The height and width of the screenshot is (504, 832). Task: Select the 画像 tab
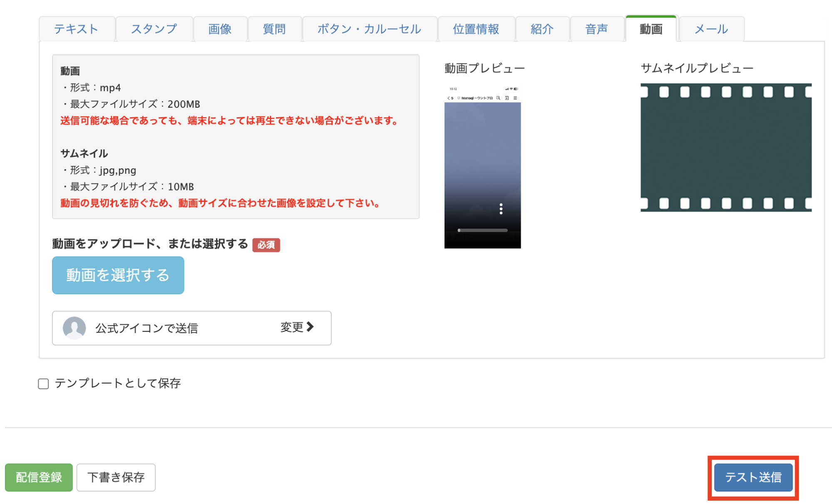point(220,29)
